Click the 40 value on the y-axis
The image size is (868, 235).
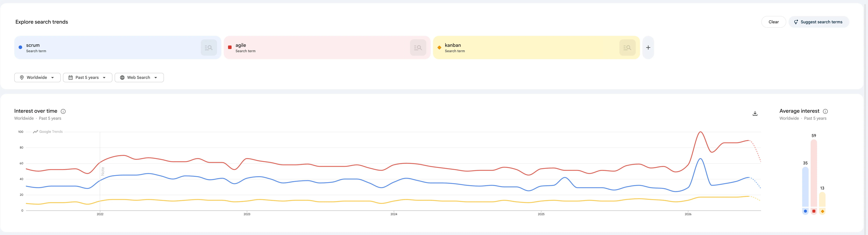(x=22, y=179)
